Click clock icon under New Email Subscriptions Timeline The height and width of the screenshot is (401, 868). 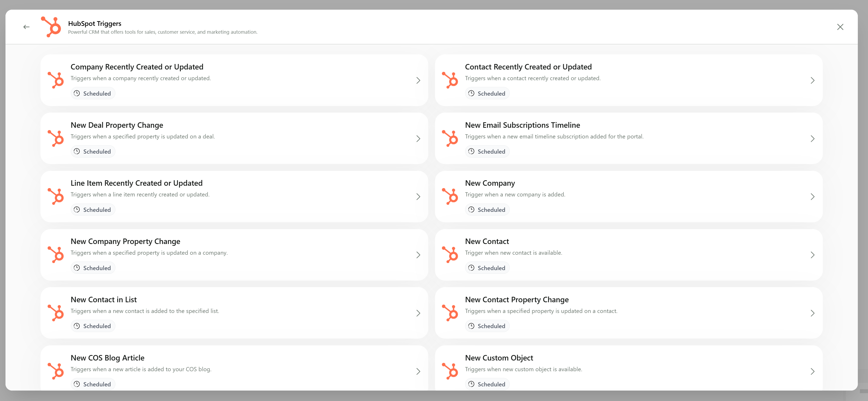pos(471,151)
